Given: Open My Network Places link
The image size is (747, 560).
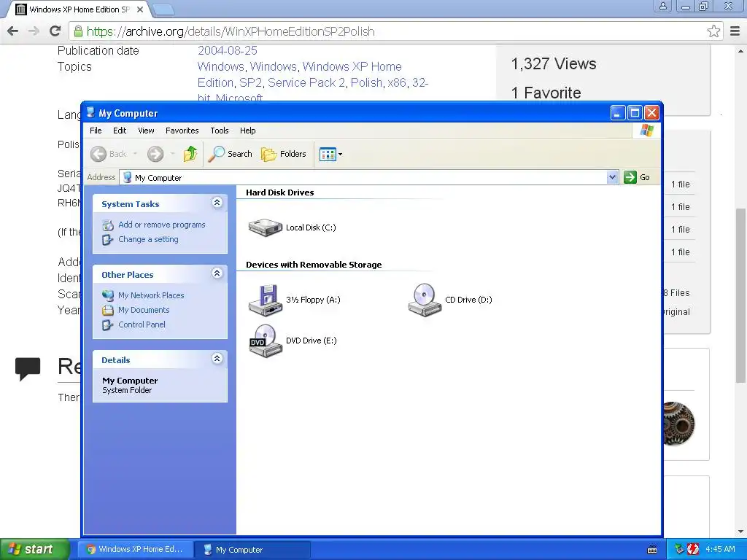Looking at the screenshot, I should tap(151, 295).
